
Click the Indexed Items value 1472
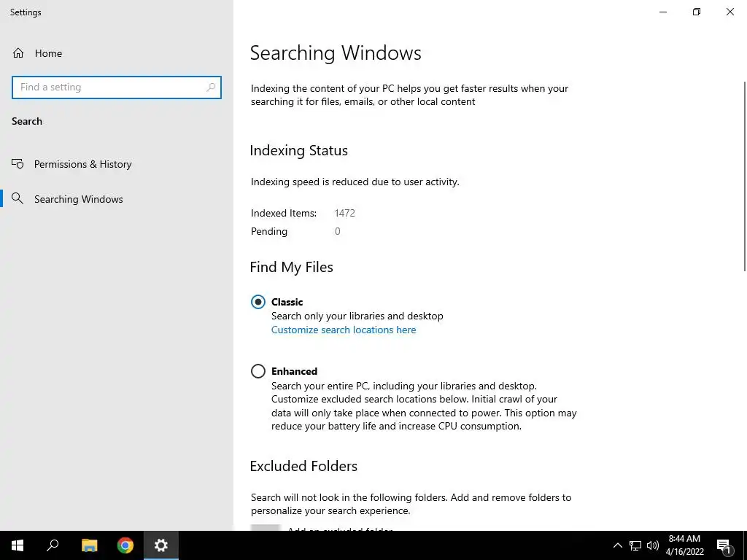click(344, 214)
